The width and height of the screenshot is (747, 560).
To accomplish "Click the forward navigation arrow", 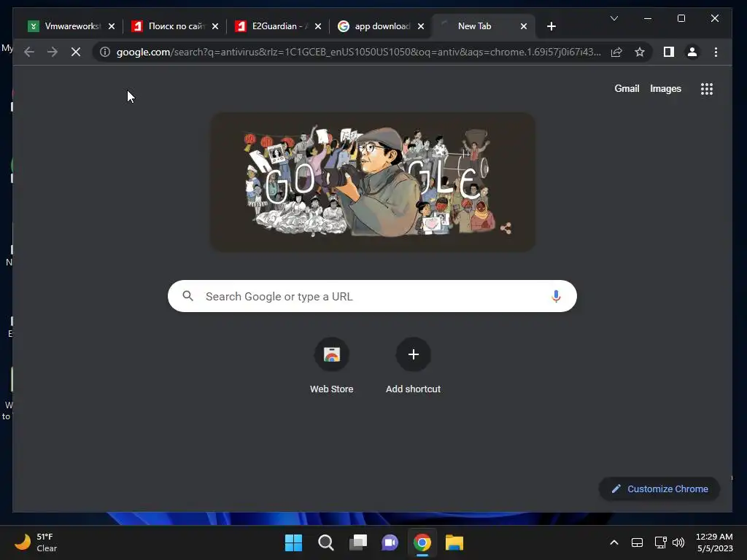I will coord(53,52).
